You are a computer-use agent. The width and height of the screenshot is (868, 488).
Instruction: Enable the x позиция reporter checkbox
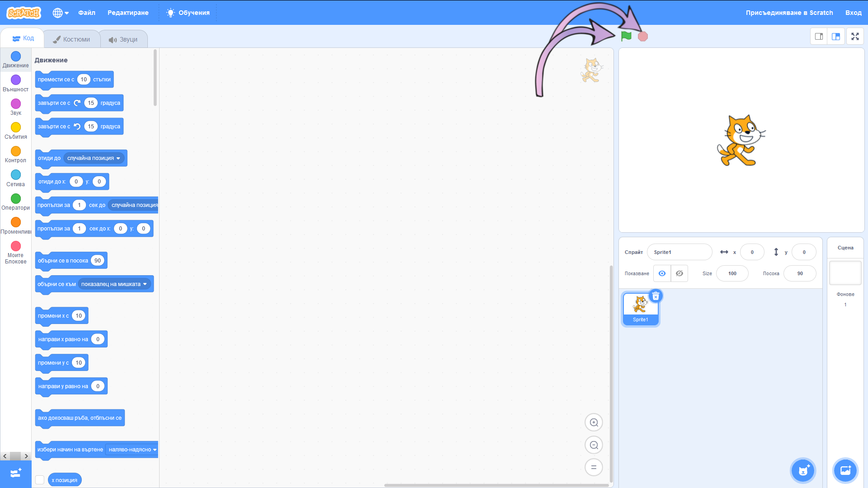40,480
